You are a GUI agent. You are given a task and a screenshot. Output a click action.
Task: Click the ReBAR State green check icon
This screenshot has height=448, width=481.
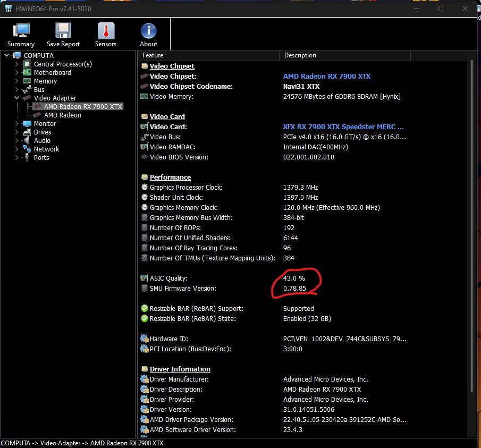pos(145,319)
